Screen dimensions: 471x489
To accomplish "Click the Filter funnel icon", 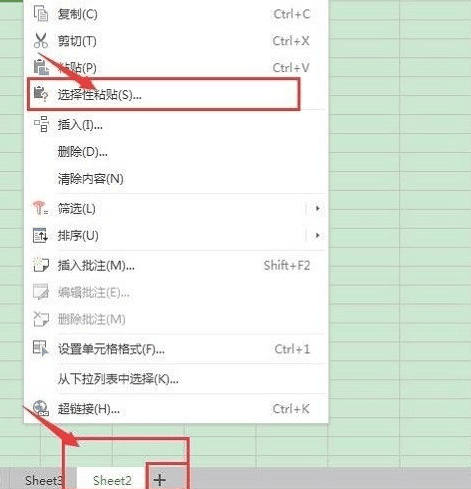I will (40, 208).
